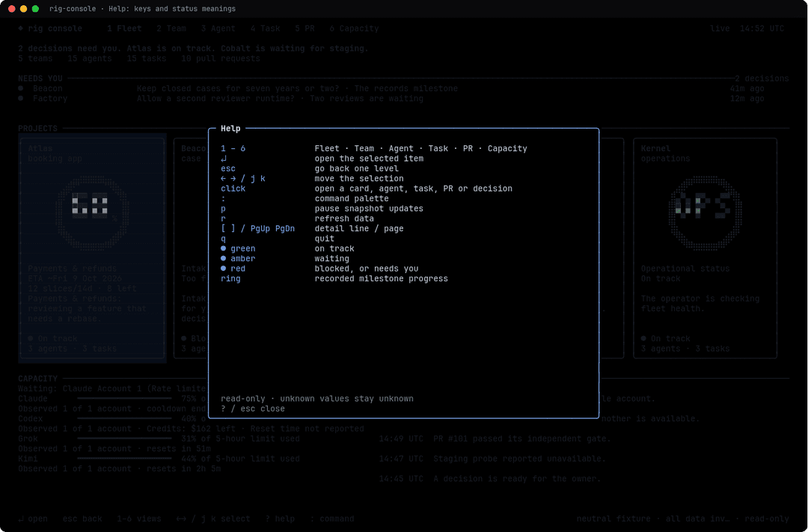Image resolution: width=808 pixels, height=532 pixels.
Task: Select the 3 Agent tab
Action: click(218, 28)
